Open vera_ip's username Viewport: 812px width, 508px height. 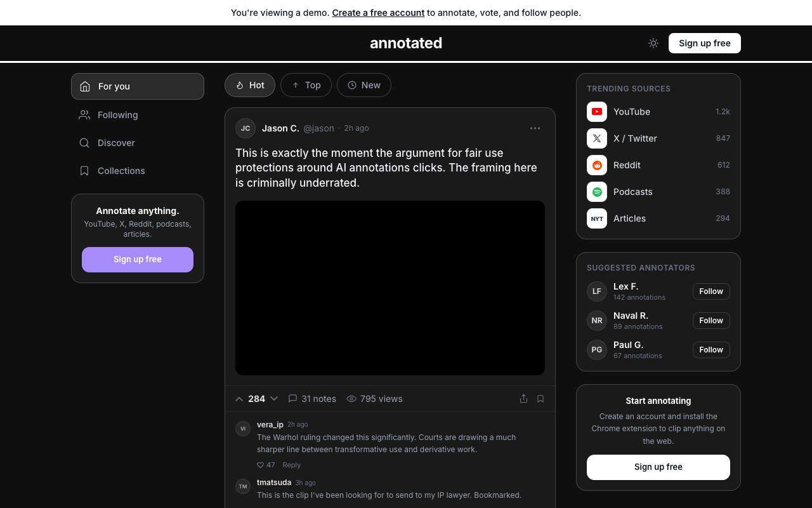click(270, 425)
